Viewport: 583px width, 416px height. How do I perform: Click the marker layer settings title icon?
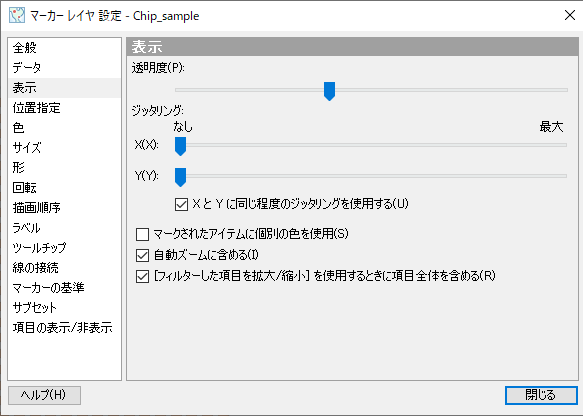pos(17,16)
